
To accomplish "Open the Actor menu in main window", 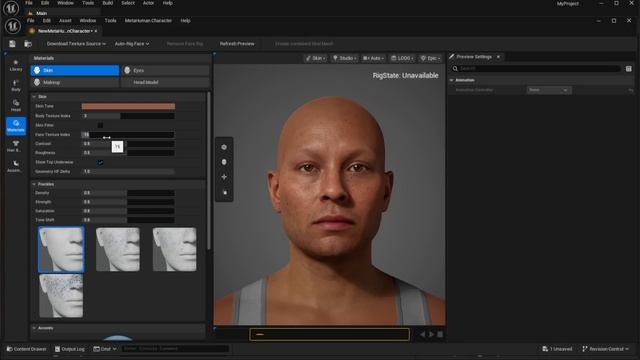I will pyautogui.click(x=149, y=3).
